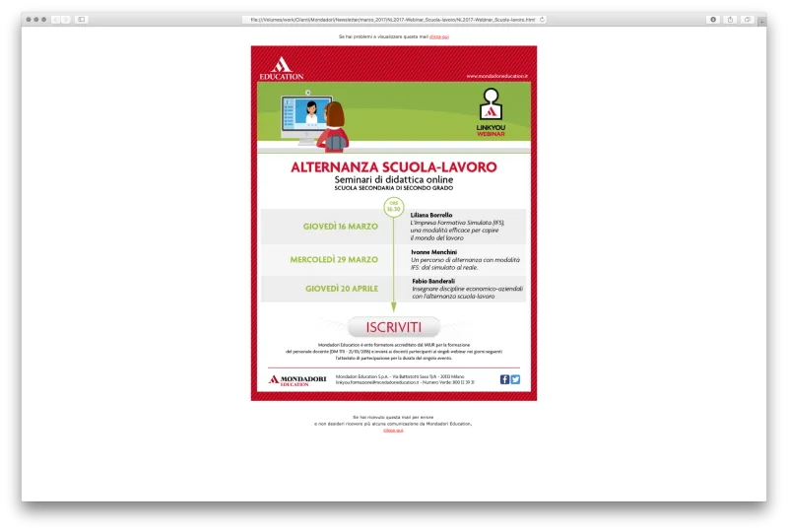788x532 pixels.
Task: Click the downloads icon in the Safari toolbar
Action: tap(713, 20)
